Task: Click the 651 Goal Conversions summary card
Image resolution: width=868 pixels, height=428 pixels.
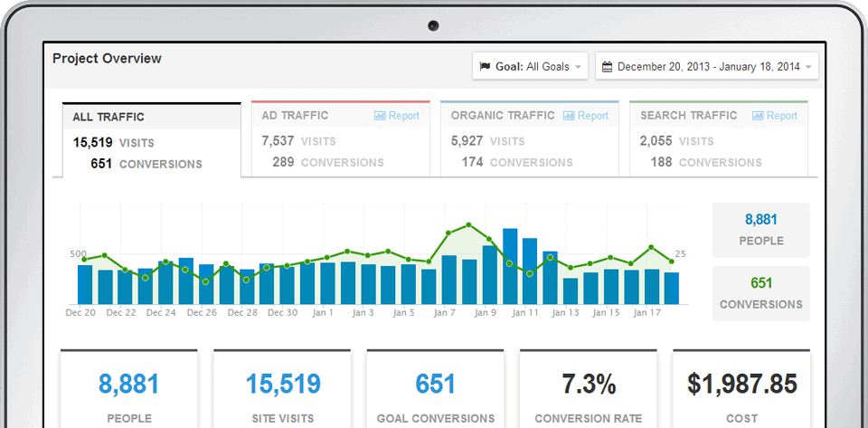Action: point(435,389)
